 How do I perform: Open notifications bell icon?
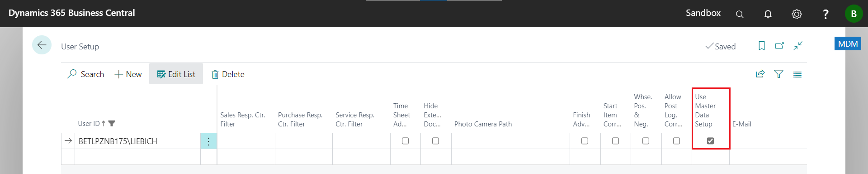click(x=768, y=14)
